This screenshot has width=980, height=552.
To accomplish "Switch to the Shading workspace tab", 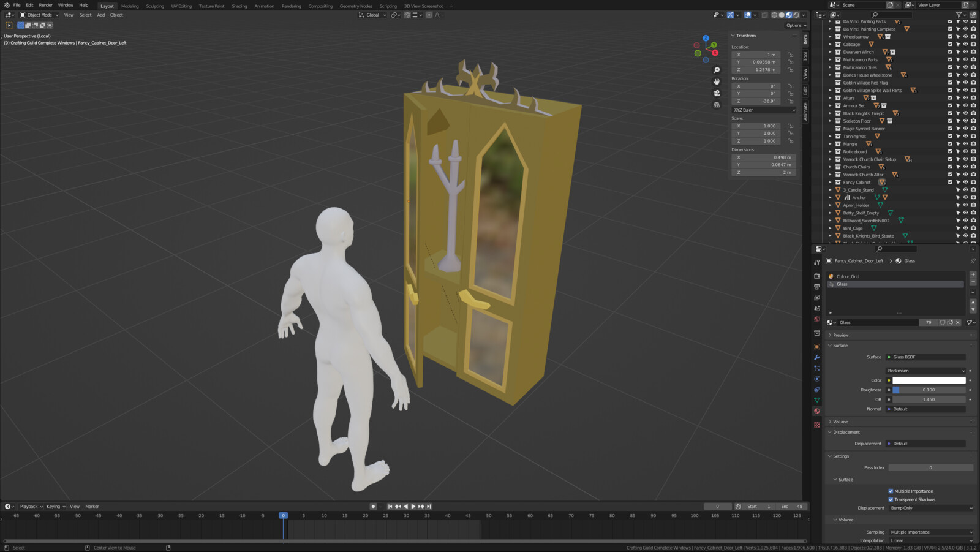I will point(239,6).
